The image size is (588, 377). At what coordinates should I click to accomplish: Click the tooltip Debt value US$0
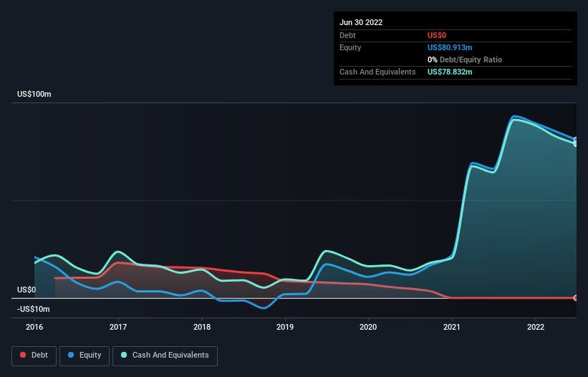tap(437, 35)
